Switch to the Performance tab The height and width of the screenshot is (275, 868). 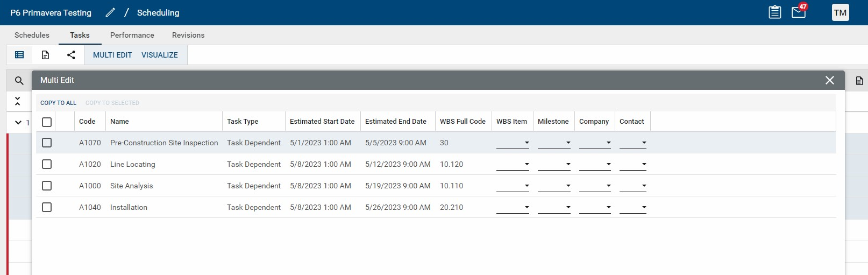(132, 35)
